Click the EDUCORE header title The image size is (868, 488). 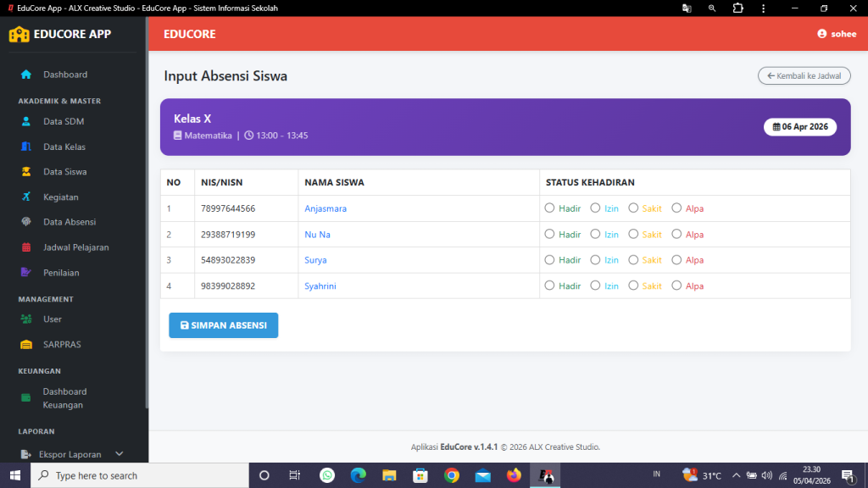click(x=189, y=34)
